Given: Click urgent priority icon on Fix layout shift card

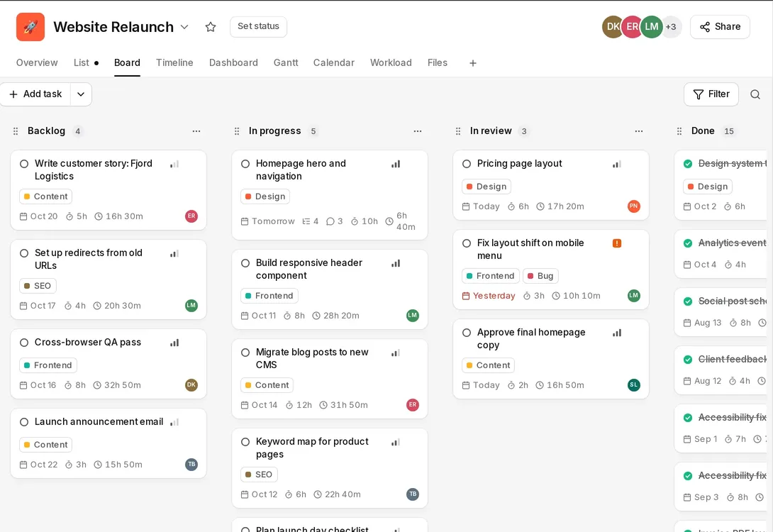Looking at the screenshot, I should point(617,243).
